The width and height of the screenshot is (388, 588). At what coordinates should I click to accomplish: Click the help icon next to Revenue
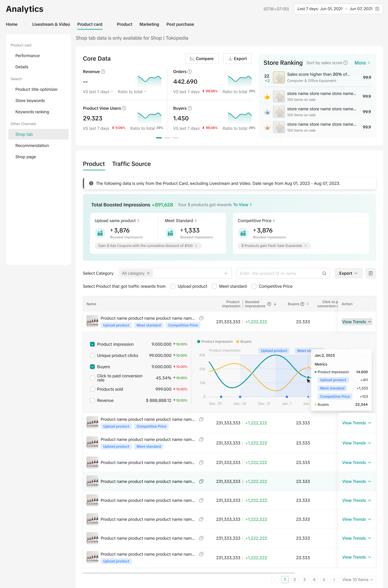click(103, 72)
